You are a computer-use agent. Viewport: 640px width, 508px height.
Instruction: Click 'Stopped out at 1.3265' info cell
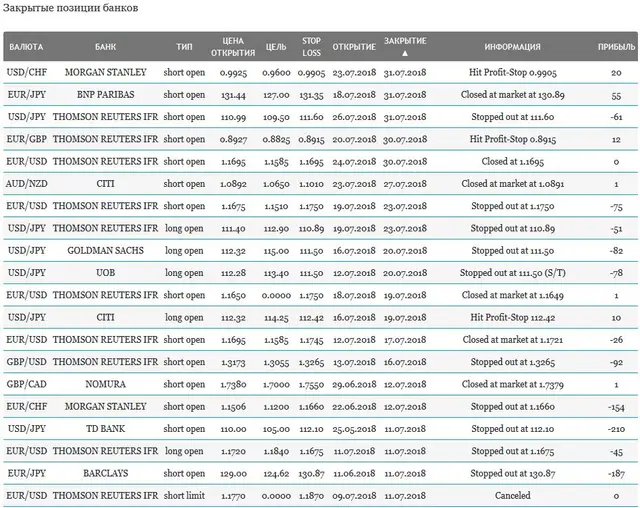(513, 362)
